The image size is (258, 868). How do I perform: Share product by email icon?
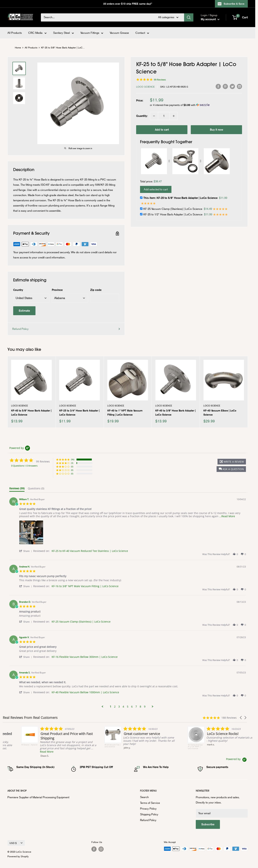pyautogui.click(x=239, y=87)
